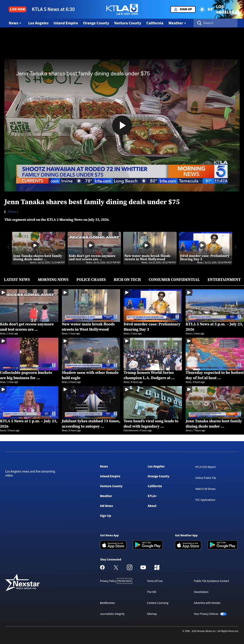This screenshot has width=244, height=644.
Task: Play the Kids don't get recess carousel video
Action: coord(91,245)
